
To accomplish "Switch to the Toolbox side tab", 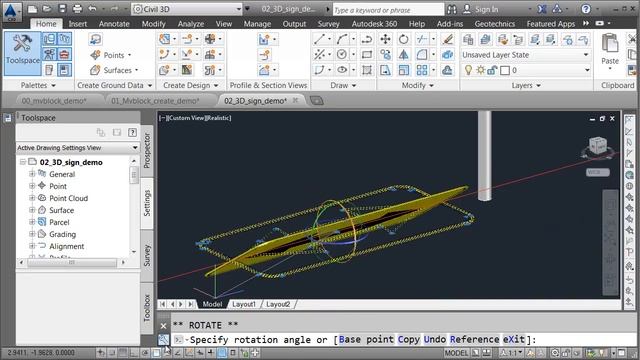I will tap(147, 308).
